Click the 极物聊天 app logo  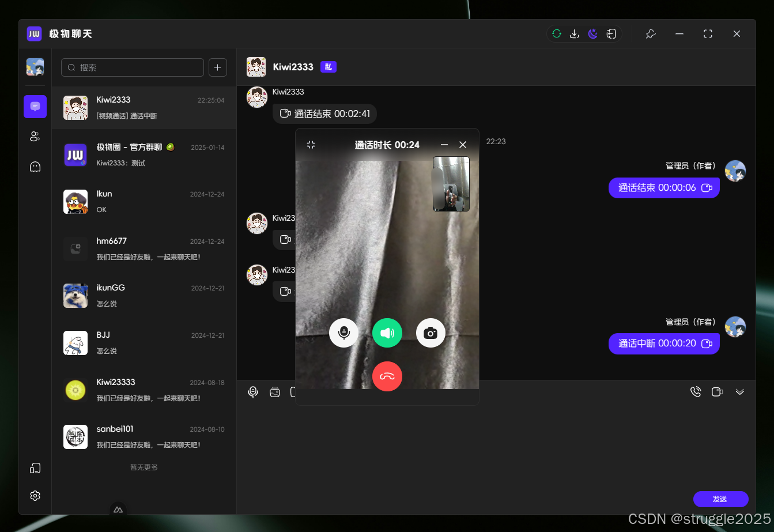pos(35,34)
